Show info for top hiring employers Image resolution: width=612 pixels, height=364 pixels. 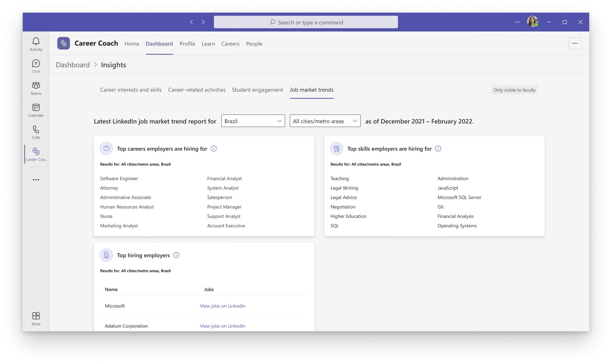(x=176, y=255)
